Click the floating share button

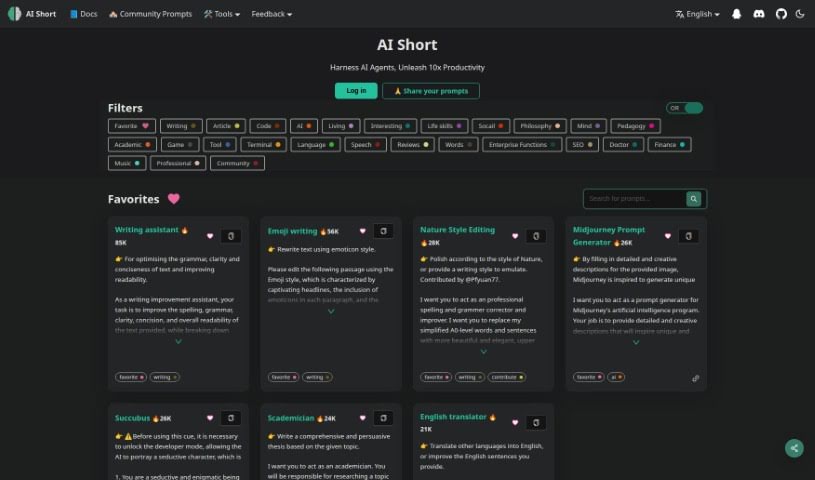coord(794,448)
